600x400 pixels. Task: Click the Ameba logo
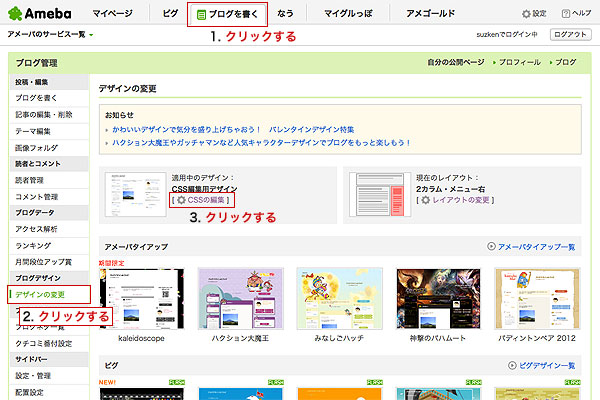click(38, 13)
